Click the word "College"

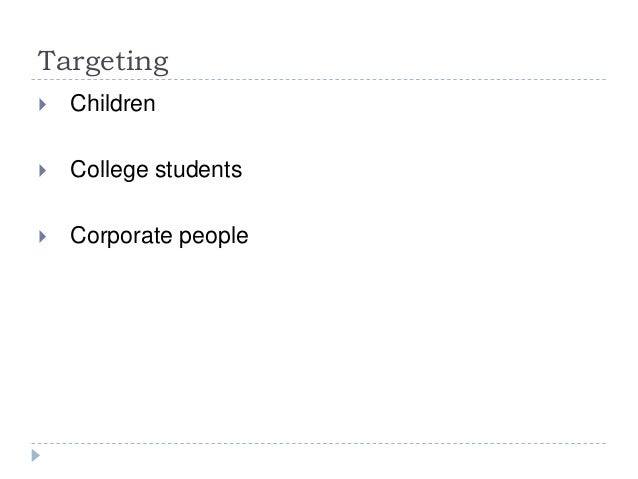point(101,171)
